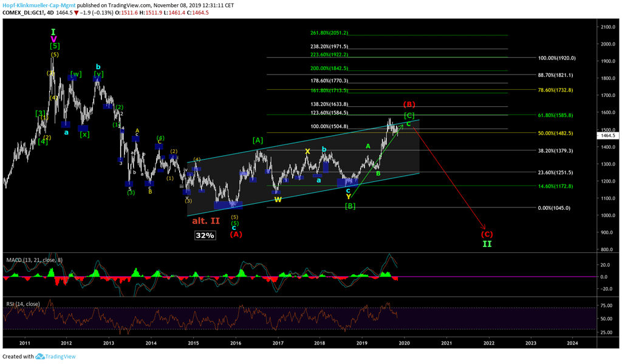Select the red (C) wave label
622x364 pixels.
(x=487, y=235)
